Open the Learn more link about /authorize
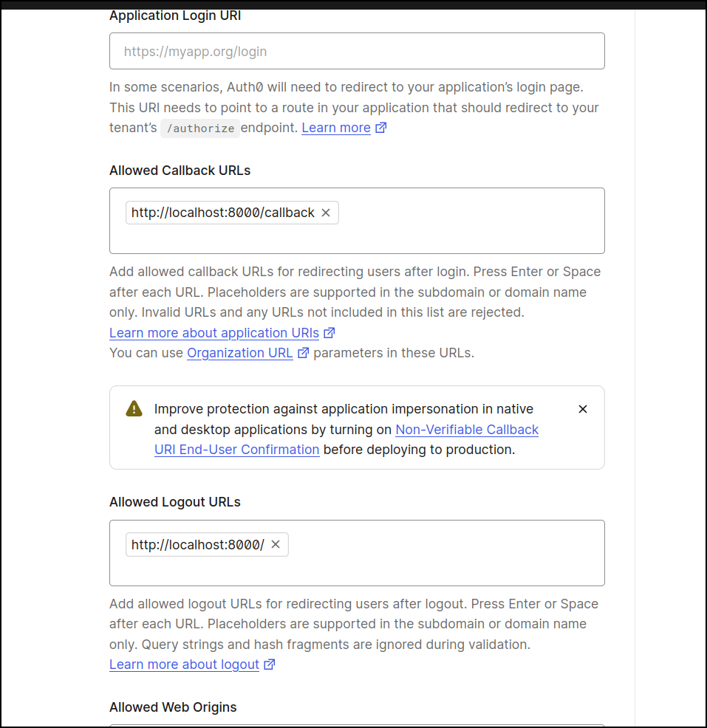The width and height of the screenshot is (707, 728). (x=336, y=128)
